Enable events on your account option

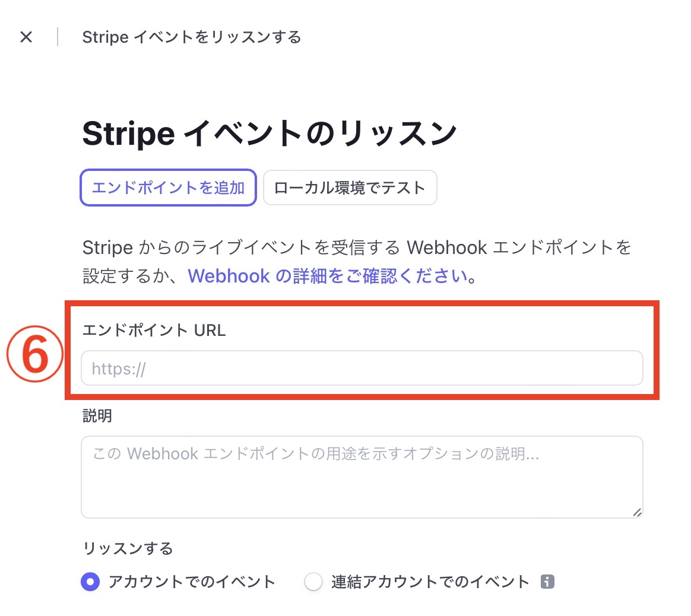[90, 582]
